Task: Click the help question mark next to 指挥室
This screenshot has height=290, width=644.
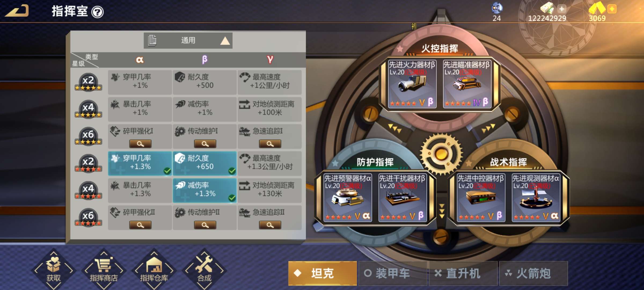Action: click(97, 12)
